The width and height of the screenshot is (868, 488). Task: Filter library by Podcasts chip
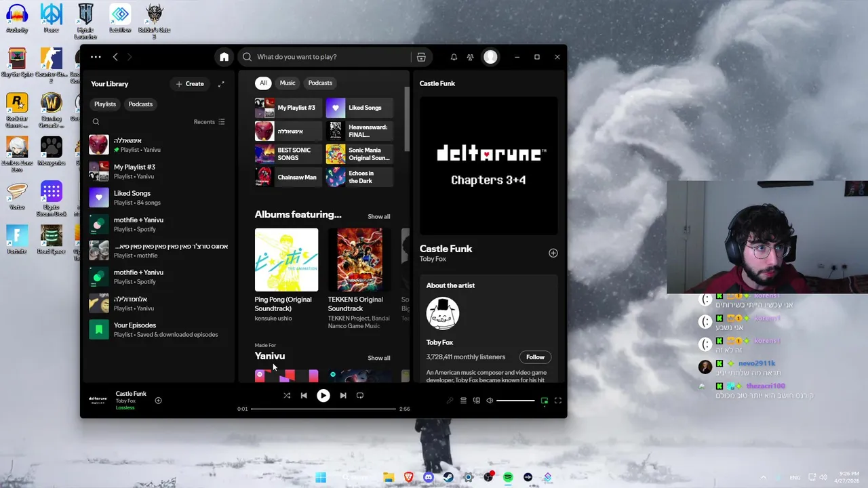click(140, 104)
